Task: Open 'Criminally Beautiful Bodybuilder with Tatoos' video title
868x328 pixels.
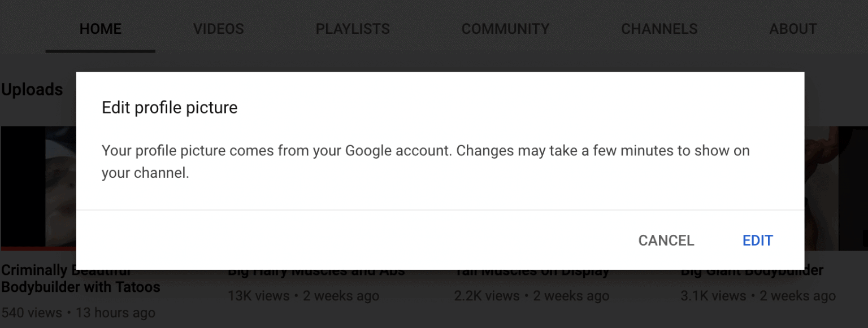Action: tap(80, 287)
